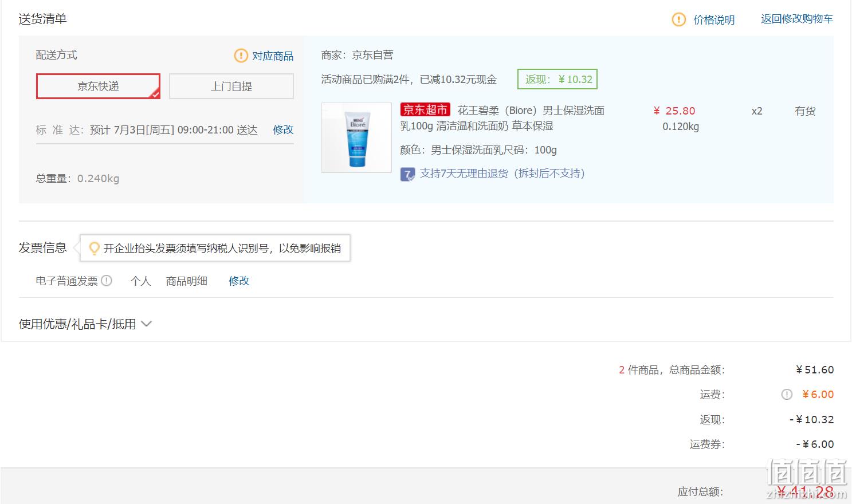This screenshot has width=852, height=504.
Task: Click 支持7天无理由退货 text
Action: (x=502, y=174)
